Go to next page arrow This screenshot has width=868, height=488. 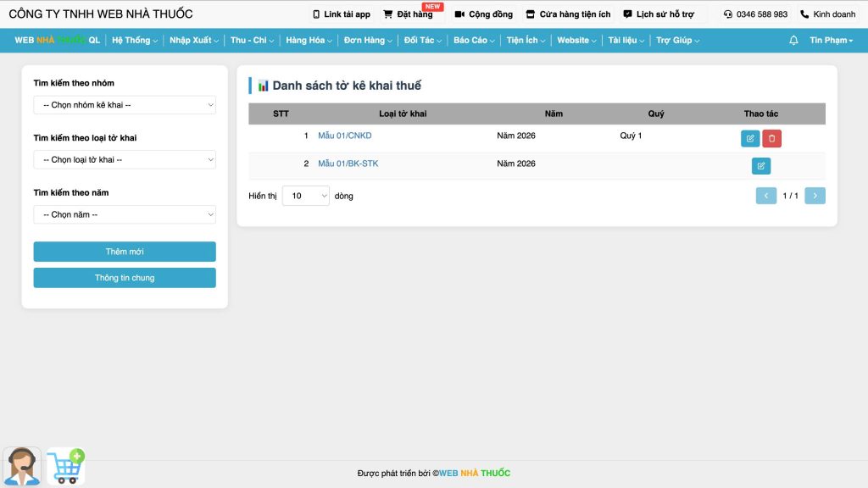coord(815,196)
